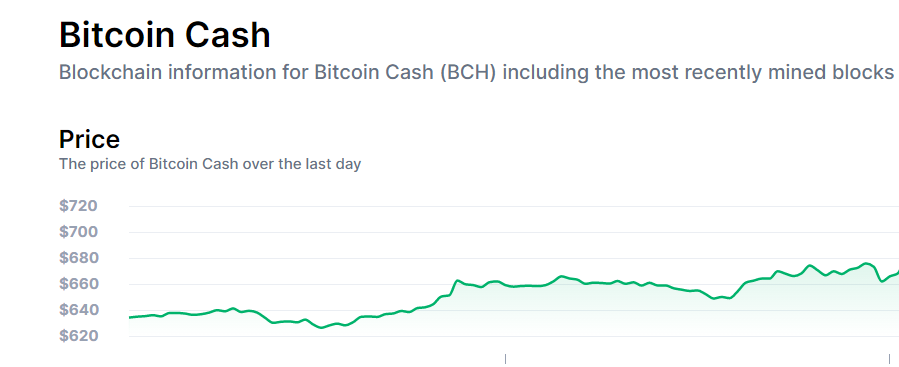The height and width of the screenshot is (367, 899).
Task: Click the $660 axis label
Action: [x=79, y=284]
